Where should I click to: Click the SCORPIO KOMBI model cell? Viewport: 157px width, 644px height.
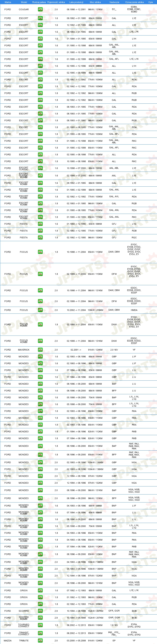pyautogui.click(x=24, y=618)
